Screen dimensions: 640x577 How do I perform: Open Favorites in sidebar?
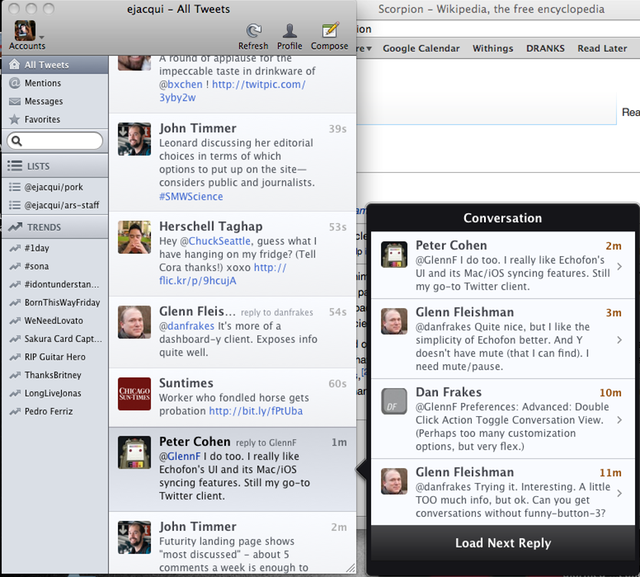(56, 120)
